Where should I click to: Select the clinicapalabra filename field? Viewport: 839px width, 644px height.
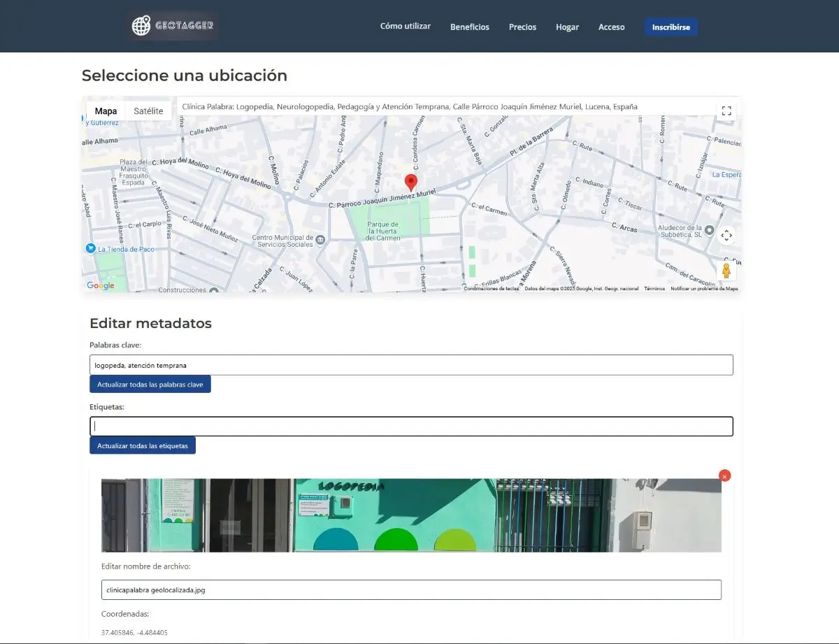tap(411, 589)
